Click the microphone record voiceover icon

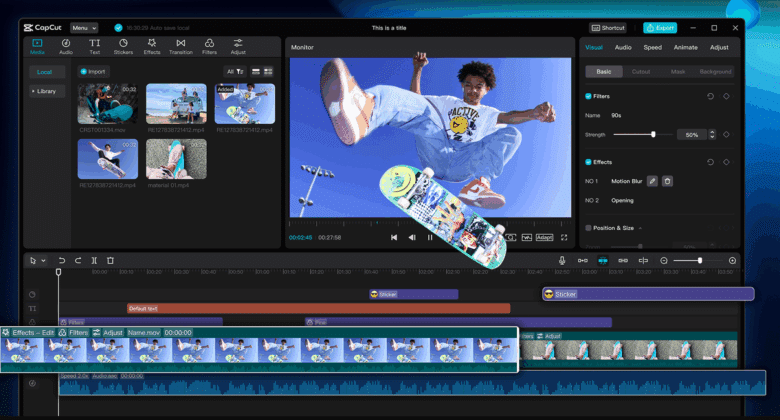tap(561, 261)
